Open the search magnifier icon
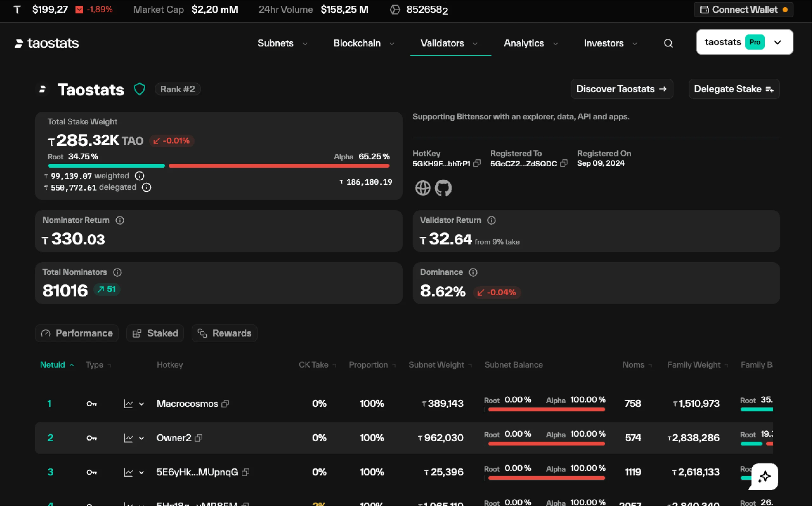 (x=668, y=43)
